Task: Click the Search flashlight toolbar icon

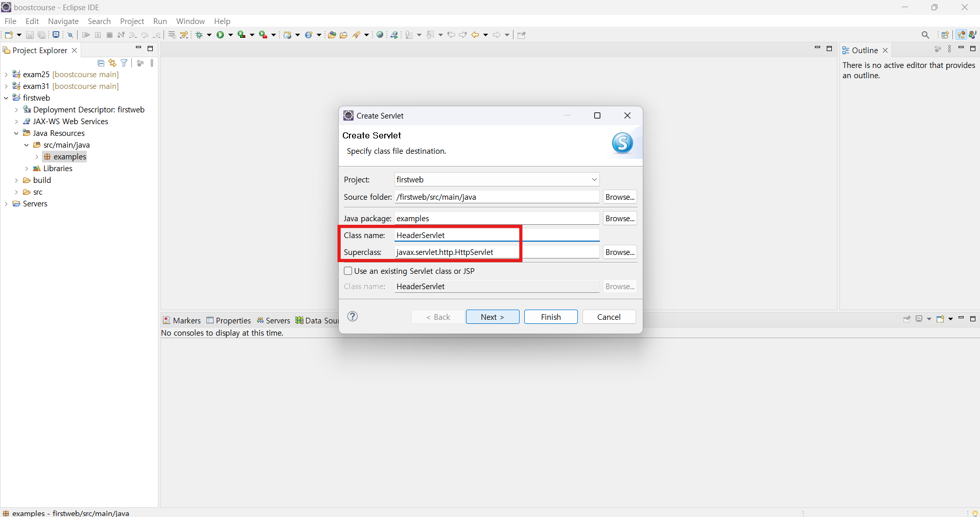Action: (x=357, y=35)
